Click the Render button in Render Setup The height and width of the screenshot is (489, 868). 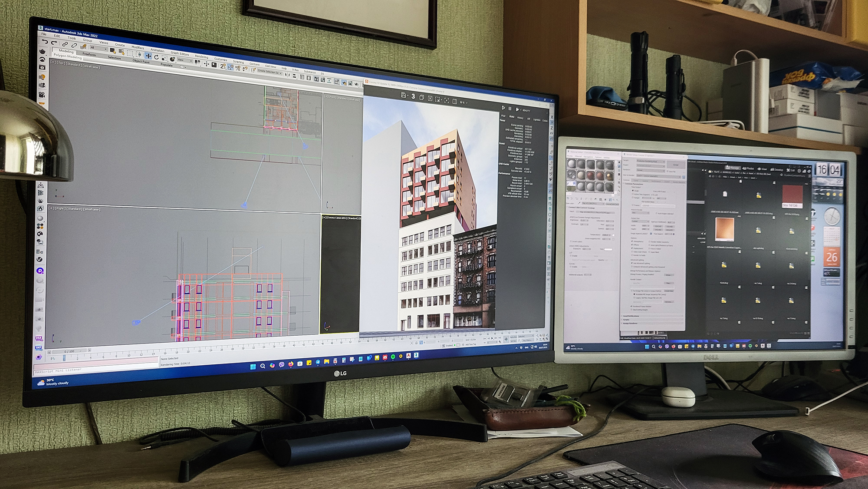[675, 165]
